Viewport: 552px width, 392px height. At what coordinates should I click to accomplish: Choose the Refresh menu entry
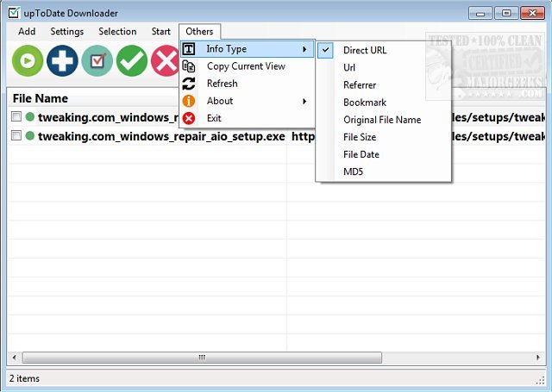coord(248,84)
